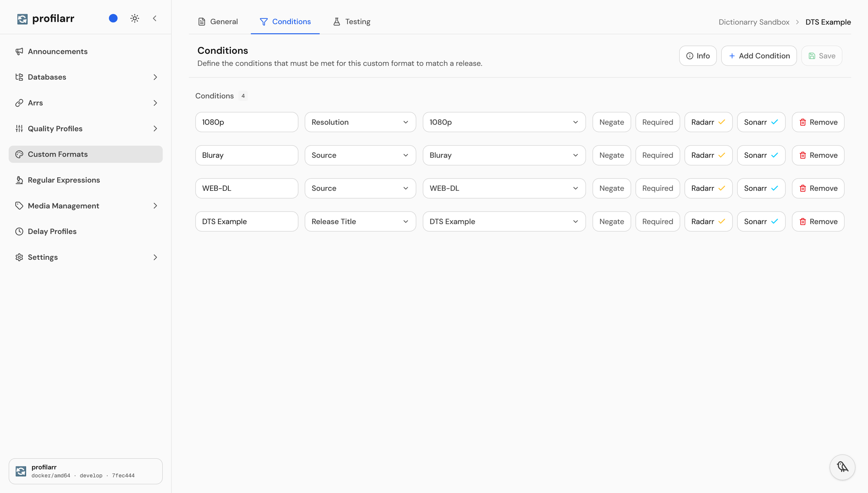Open the Resolution type dropdown
Viewport: 868px width, 493px height.
point(360,122)
